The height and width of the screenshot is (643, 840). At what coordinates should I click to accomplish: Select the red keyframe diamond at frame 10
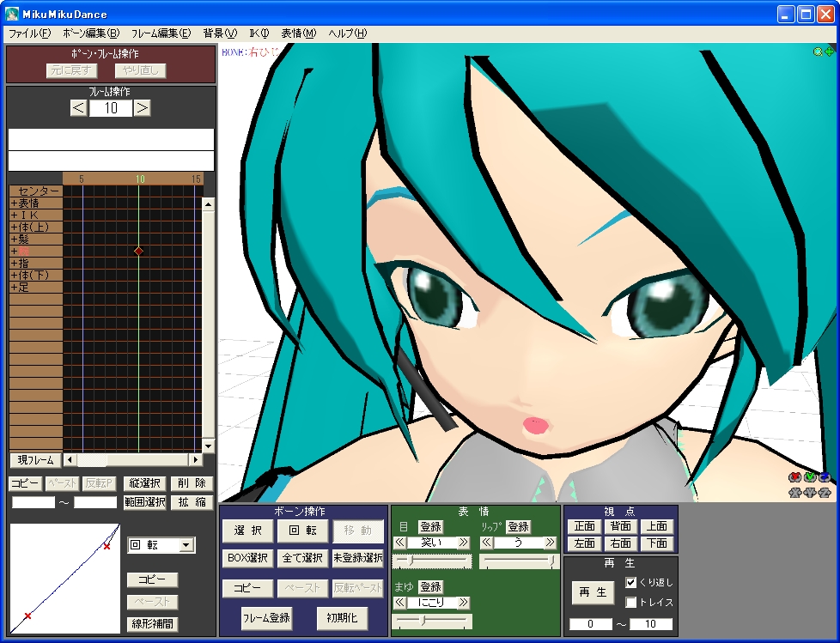tap(139, 251)
